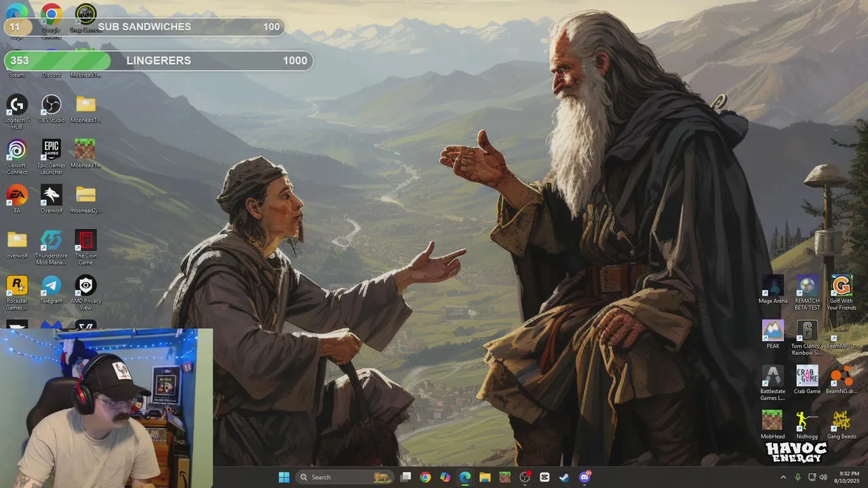The image size is (868, 488).
Task: Open Microsoft Edge from the taskbar
Action: tap(465, 477)
